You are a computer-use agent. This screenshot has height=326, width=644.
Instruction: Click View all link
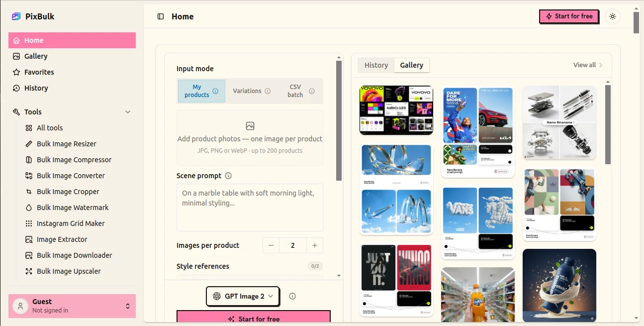coord(588,65)
